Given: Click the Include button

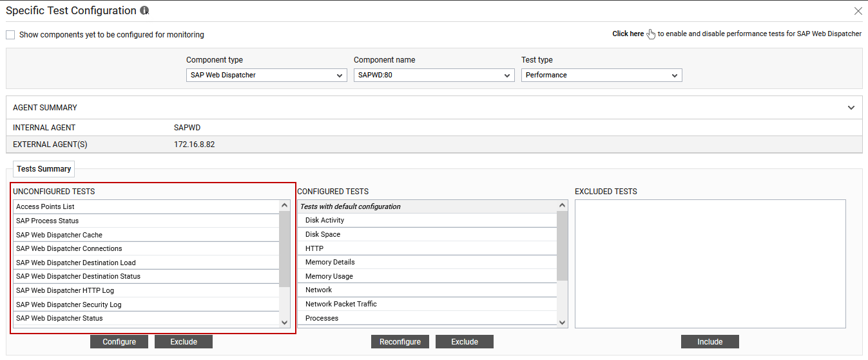Looking at the screenshot, I should (710, 342).
